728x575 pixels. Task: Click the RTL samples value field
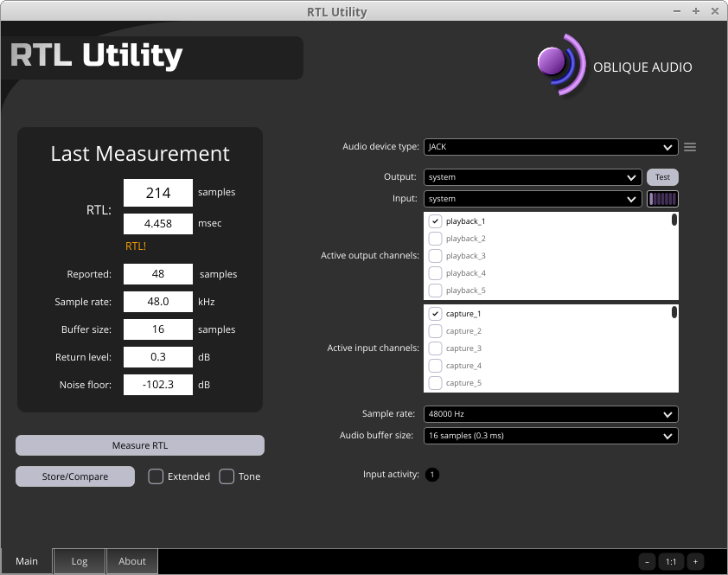coord(158,193)
